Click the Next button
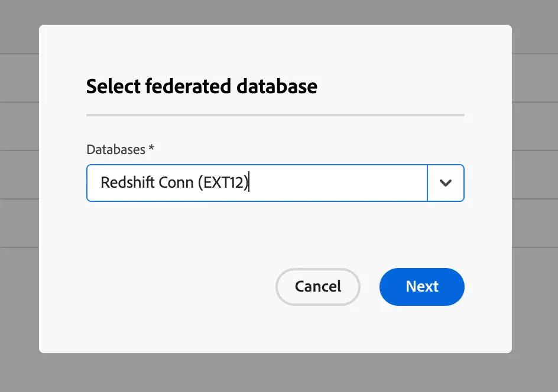The width and height of the screenshot is (558, 392). 421,287
